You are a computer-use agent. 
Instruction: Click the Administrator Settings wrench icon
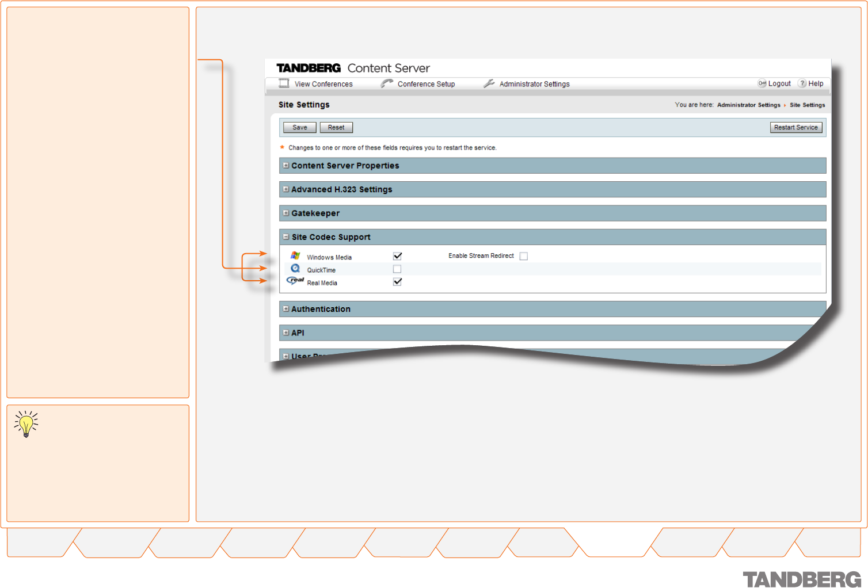[x=489, y=83]
